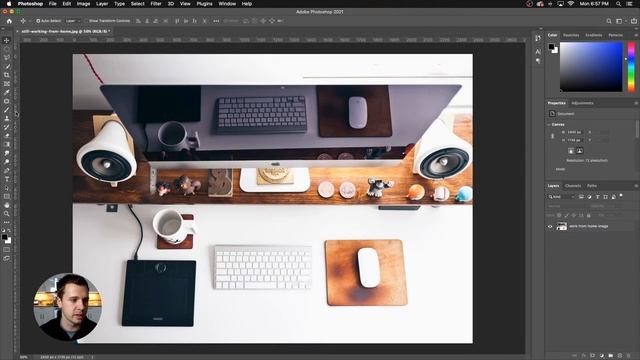The width and height of the screenshot is (640, 360).
Task: Select the Crop tool
Action: coord(7,75)
